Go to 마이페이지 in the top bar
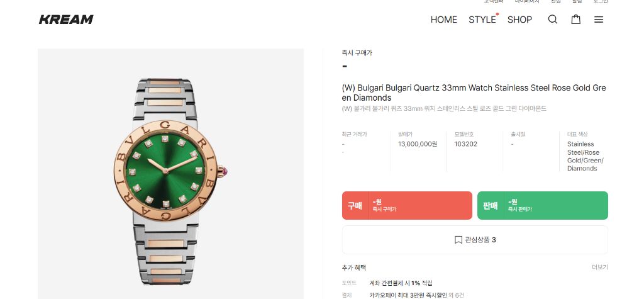644x299 pixels. pyautogui.click(x=527, y=2)
